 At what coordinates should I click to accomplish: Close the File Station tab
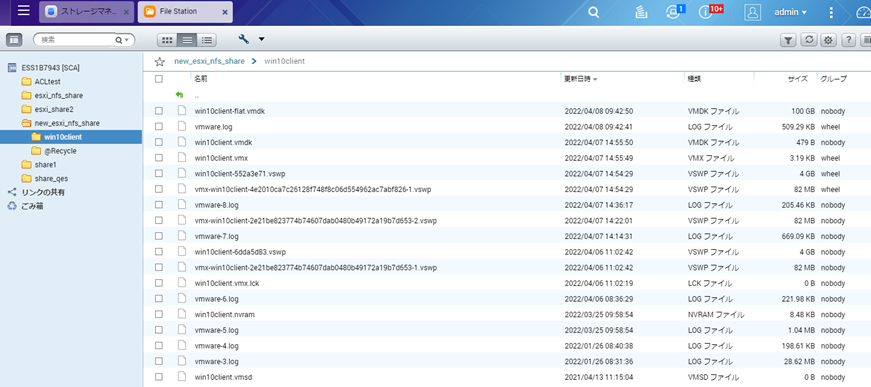(x=223, y=12)
